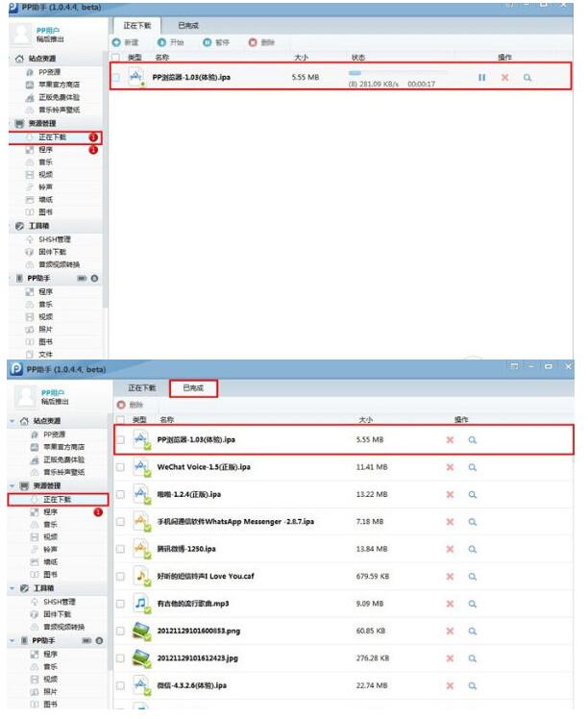The height and width of the screenshot is (719, 588).
Task: Click 删除 toolbar button in bottom window
Action: (x=130, y=405)
